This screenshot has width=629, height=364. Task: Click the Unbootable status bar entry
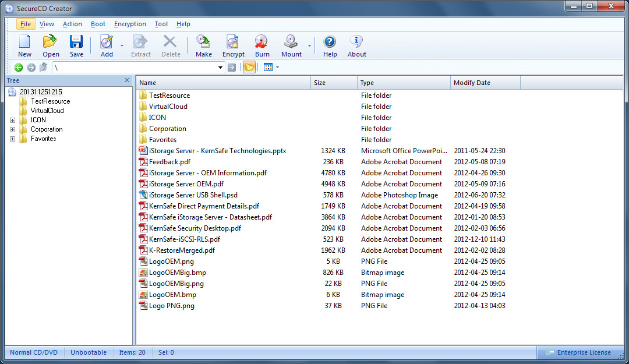[x=89, y=352]
